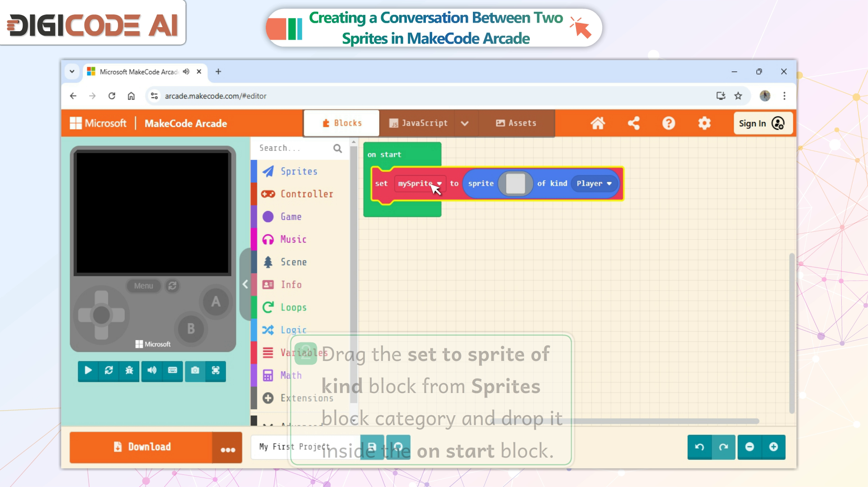Image resolution: width=868 pixels, height=487 pixels.
Task: Open the Player kind dropdown
Action: 594,183
